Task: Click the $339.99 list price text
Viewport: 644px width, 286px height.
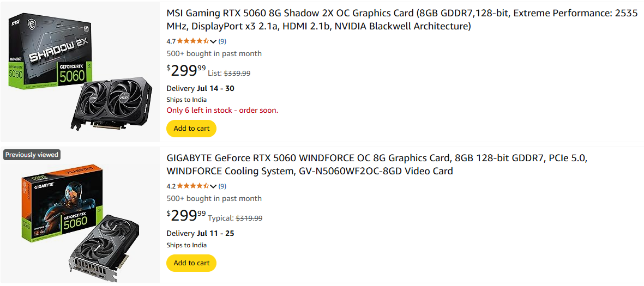Action: [237, 73]
